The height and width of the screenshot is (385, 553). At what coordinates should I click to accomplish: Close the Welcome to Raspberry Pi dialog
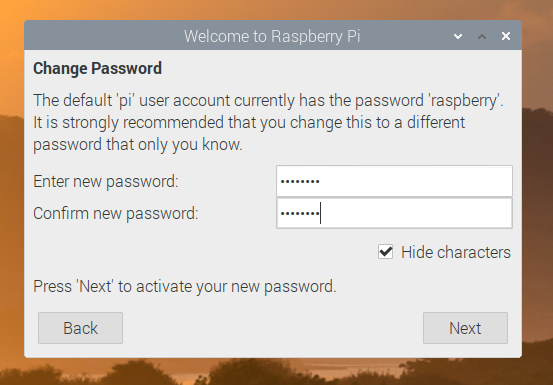[506, 36]
